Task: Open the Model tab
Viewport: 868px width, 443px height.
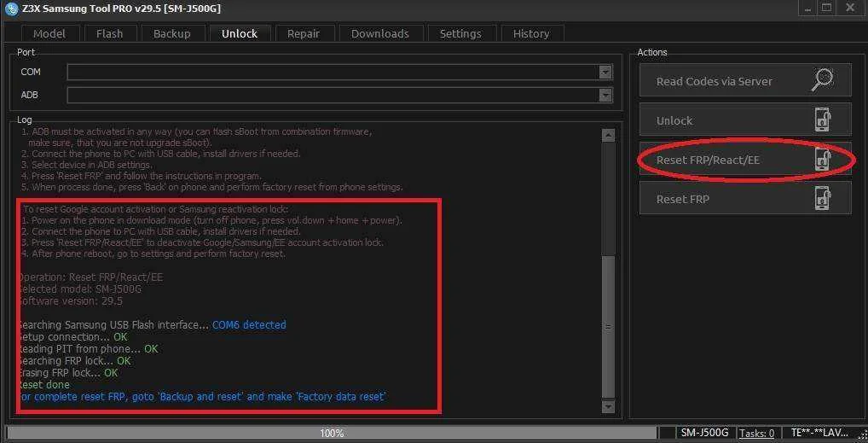Action: [x=49, y=33]
